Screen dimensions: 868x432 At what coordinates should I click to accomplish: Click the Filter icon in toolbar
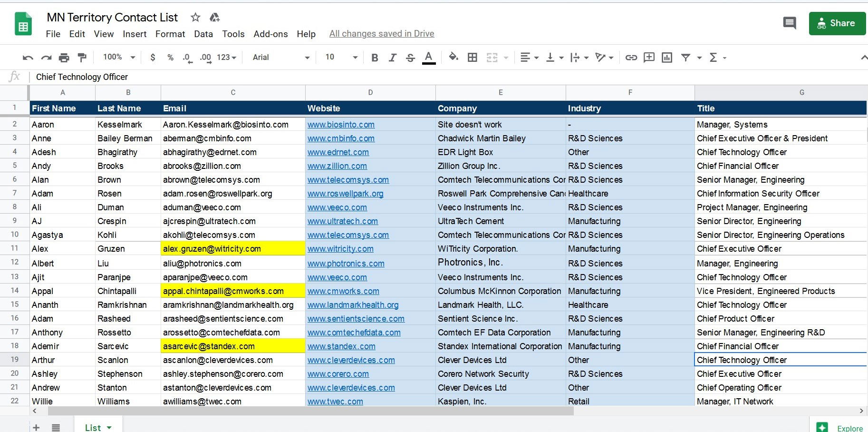coord(686,57)
